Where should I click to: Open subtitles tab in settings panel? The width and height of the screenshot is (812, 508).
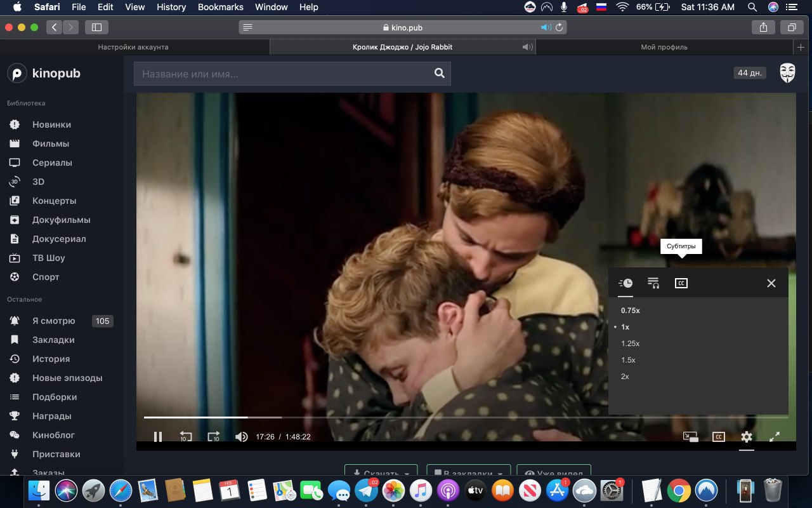click(x=681, y=283)
